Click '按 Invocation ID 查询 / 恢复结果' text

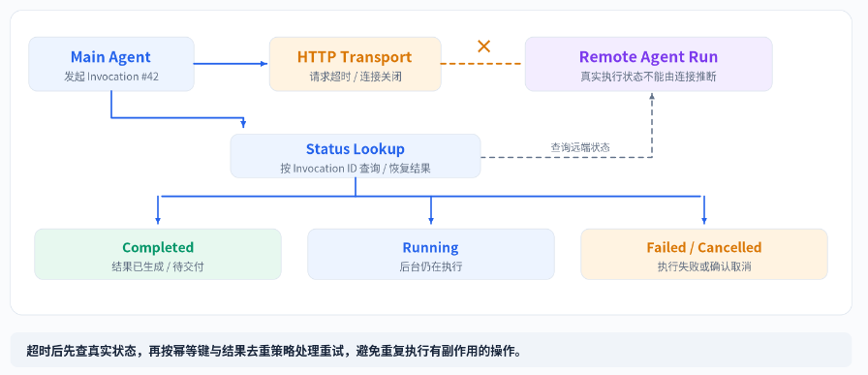(x=356, y=169)
